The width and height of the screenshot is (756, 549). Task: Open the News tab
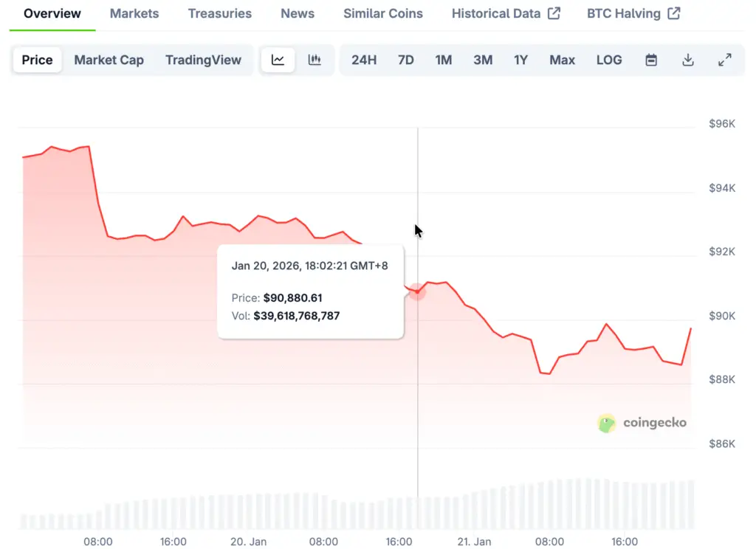tap(298, 13)
